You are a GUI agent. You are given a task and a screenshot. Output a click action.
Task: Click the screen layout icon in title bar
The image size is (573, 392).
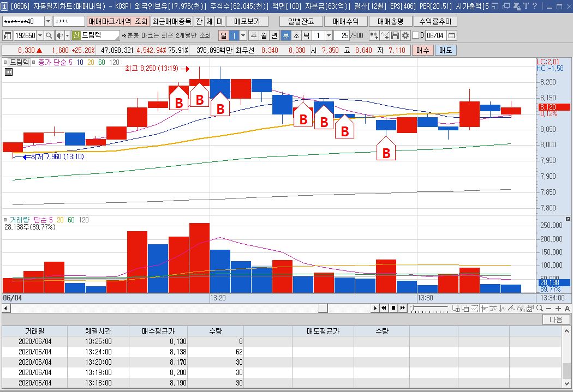pos(495,6)
